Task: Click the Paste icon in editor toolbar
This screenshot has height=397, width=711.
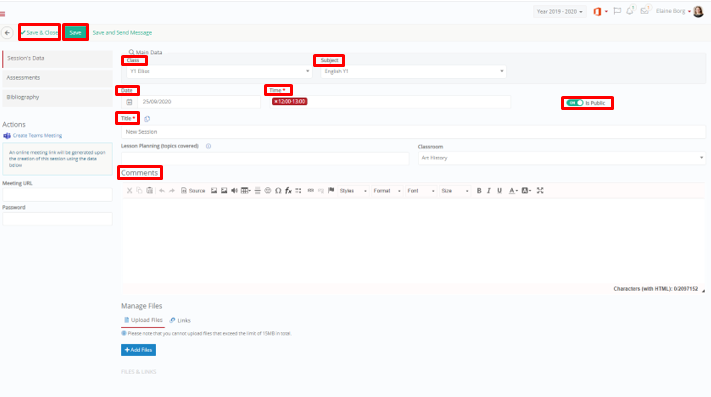Action: point(150,191)
